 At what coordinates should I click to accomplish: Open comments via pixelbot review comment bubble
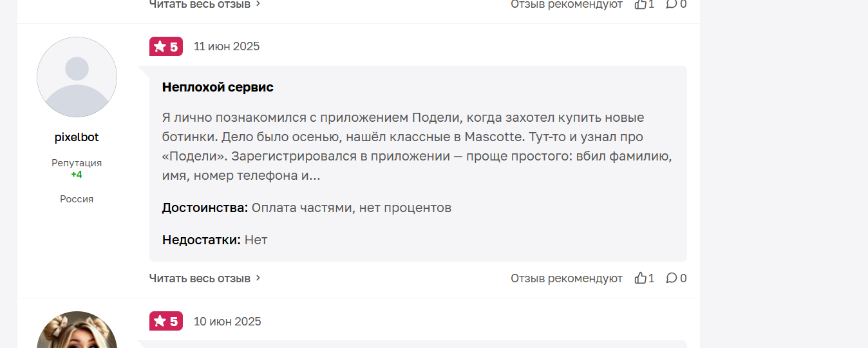point(672,278)
